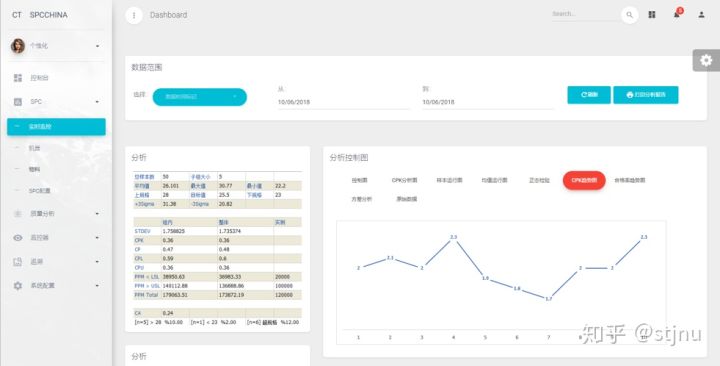The width and height of the screenshot is (720, 366).
Task: Open the 正态检验 tab
Action: pos(539,180)
